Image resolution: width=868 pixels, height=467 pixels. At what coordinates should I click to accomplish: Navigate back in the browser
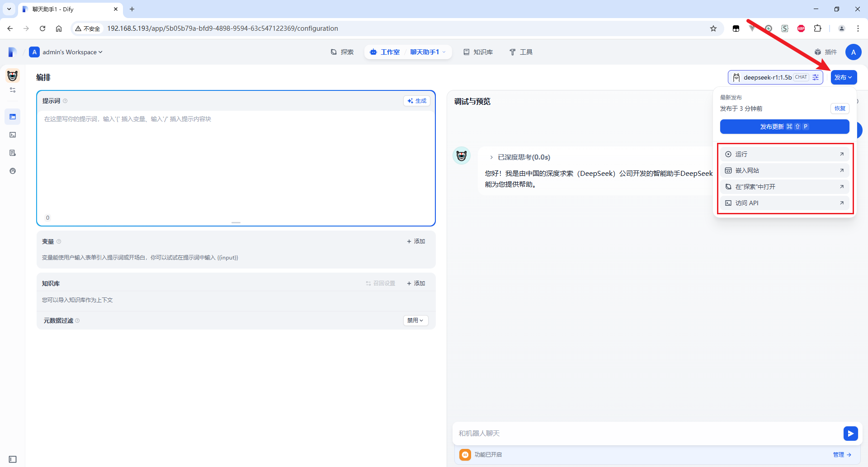click(10, 28)
